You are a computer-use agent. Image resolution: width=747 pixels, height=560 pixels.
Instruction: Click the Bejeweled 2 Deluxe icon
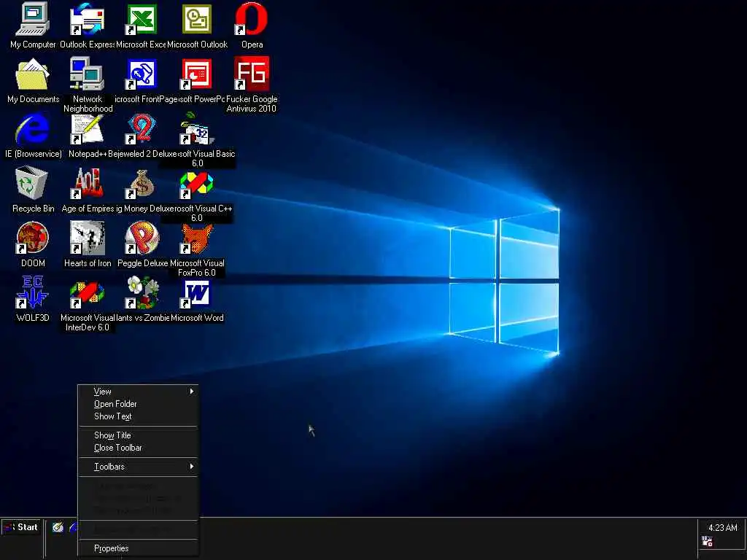tap(142, 128)
